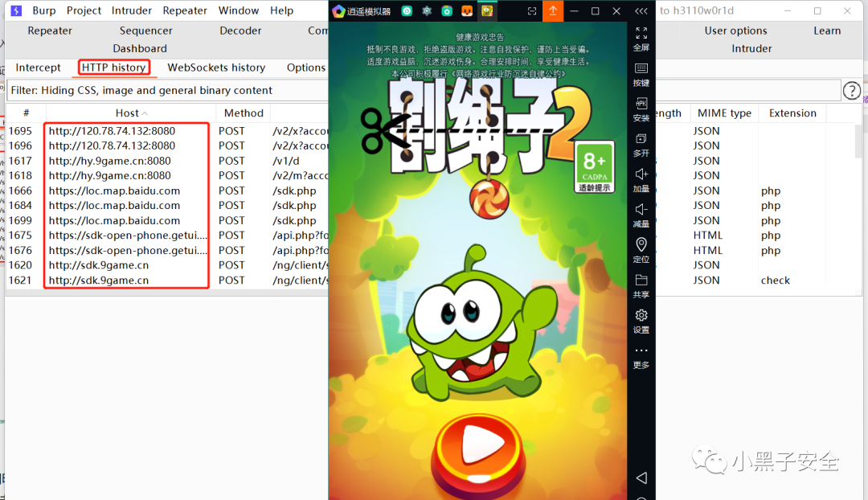The width and height of the screenshot is (868, 500).
Task: Open the proxy Options sub-tab
Action: point(305,68)
